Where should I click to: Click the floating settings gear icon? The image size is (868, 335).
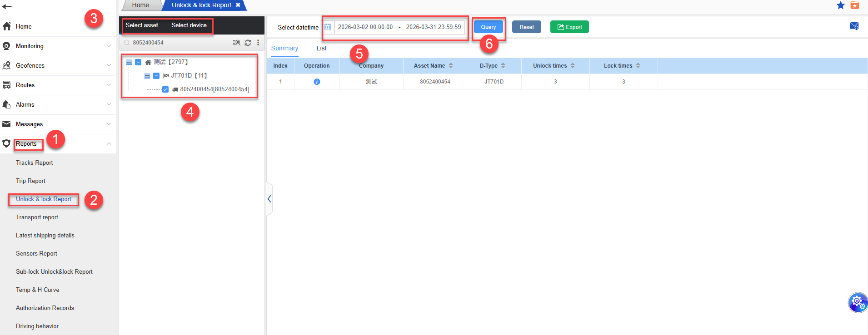click(x=858, y=302)
